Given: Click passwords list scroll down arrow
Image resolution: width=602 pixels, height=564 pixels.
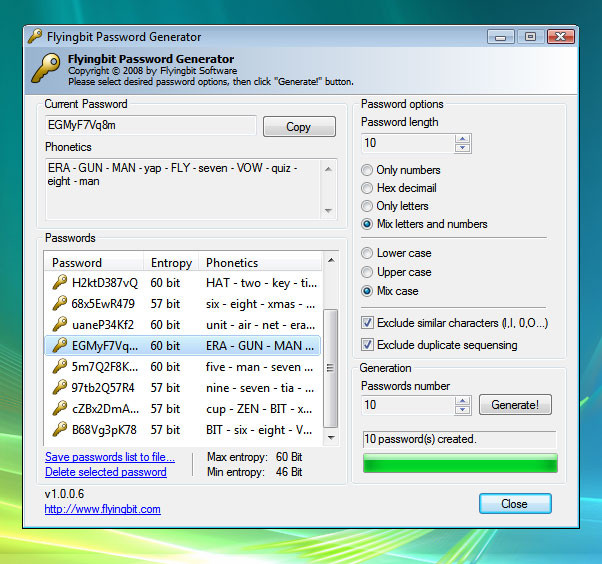Looking at the screenshot, I should (x=331, y=437).
